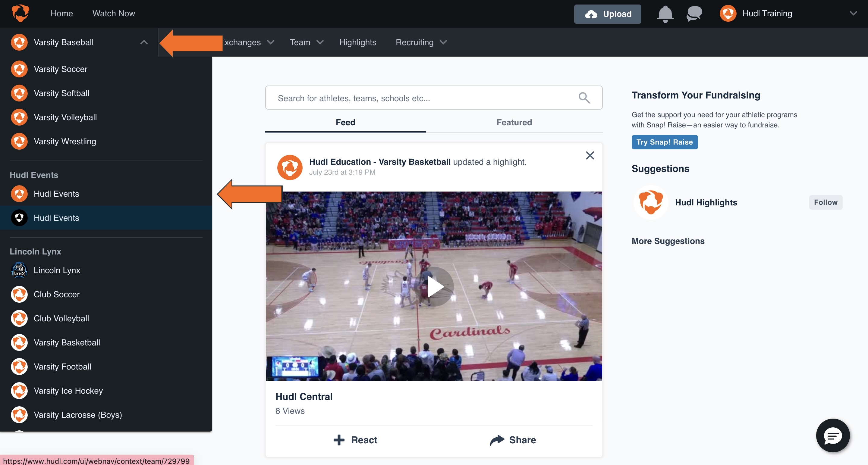Click the Varsity Football team icon
The width and height of the screenshot is (868, 465).
pos(19,367)
